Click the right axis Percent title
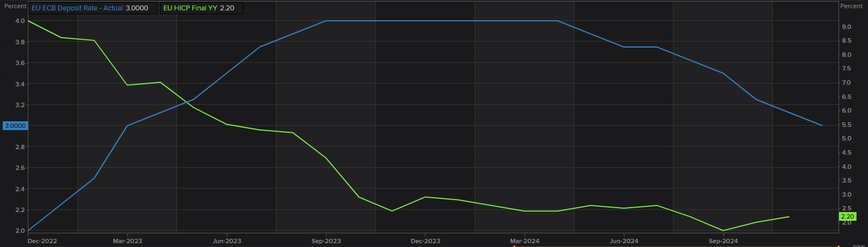 [x=851, y=6]
